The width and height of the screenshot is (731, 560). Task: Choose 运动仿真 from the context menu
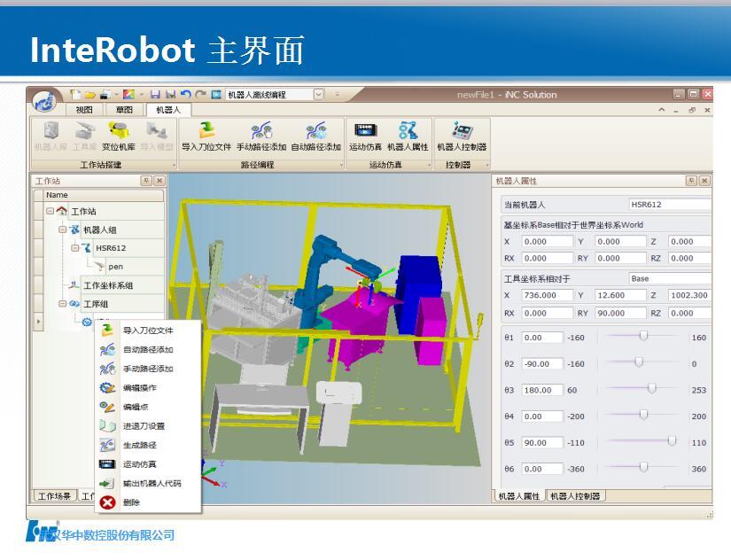[148, 464]
